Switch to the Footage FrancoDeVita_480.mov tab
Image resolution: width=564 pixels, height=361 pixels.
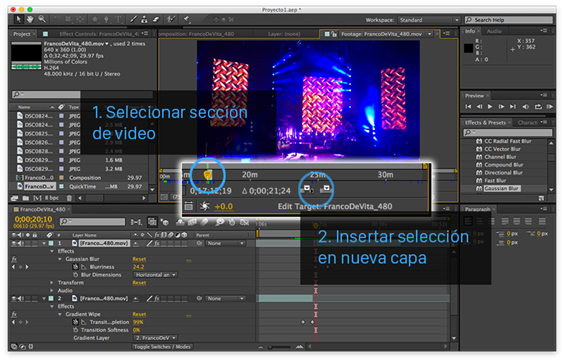381,34
